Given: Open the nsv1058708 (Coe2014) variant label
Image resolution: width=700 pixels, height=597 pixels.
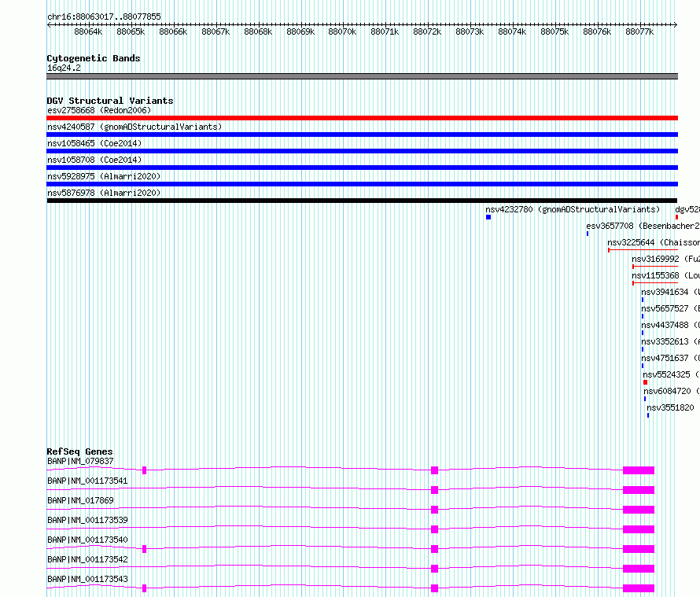Looking at the screenshot, I should pyautogui.click(x=94, y=160).
